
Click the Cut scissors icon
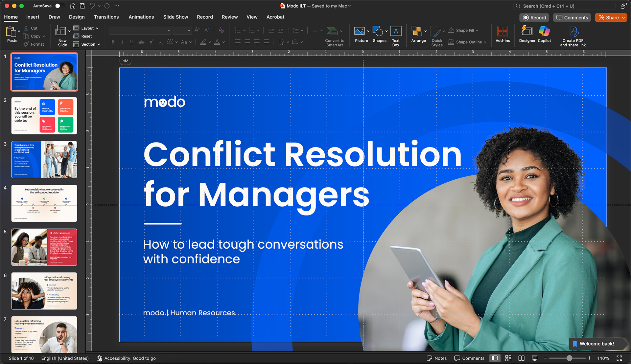(x=26, y=28)
